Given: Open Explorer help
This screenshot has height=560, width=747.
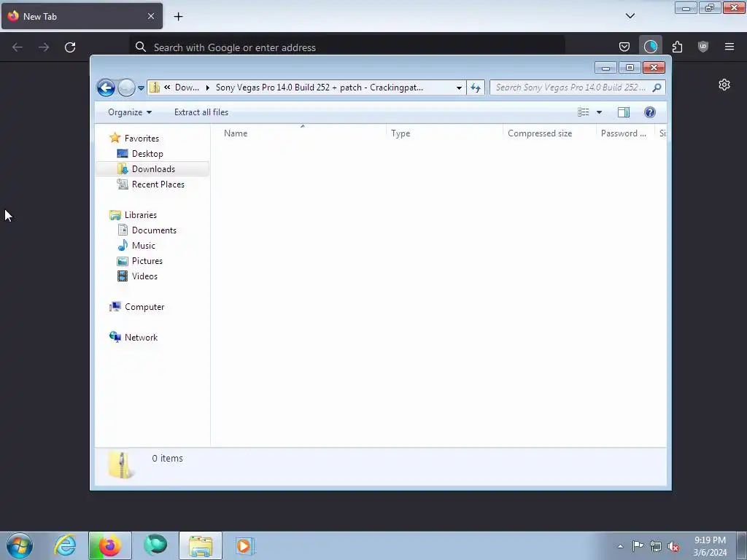Looking at the screenshot, I should [650, 112].
